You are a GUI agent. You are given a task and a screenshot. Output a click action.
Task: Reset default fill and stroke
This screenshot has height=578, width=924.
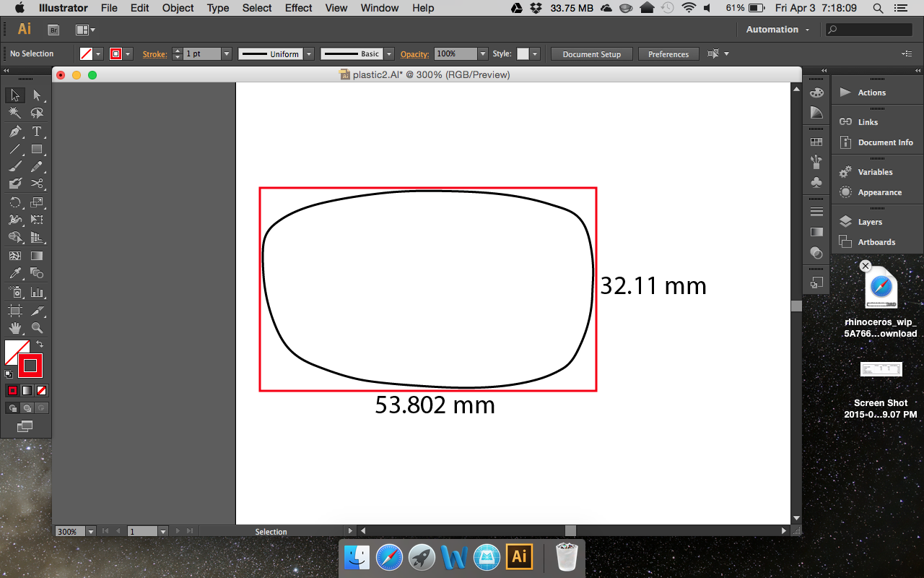[x=9, y=374]
